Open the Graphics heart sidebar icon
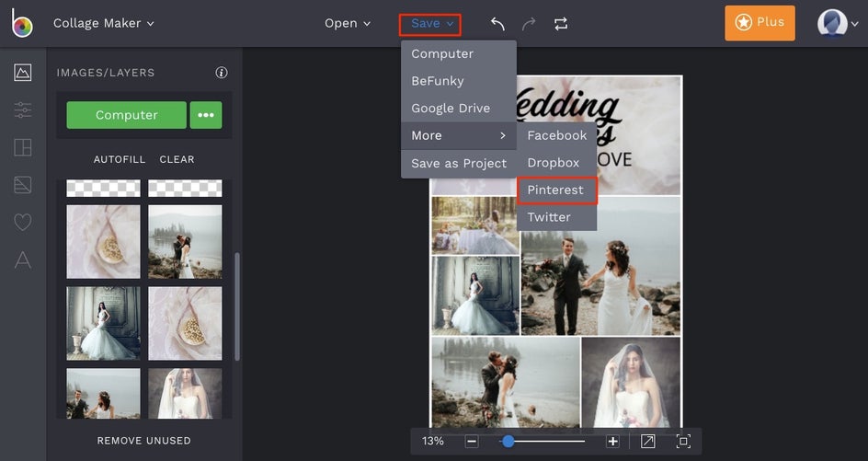 23,222
